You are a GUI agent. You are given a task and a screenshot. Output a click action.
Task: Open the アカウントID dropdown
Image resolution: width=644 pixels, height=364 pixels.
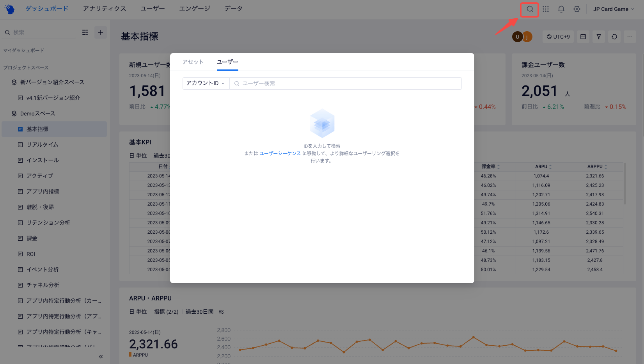click(x=206, y=83)
